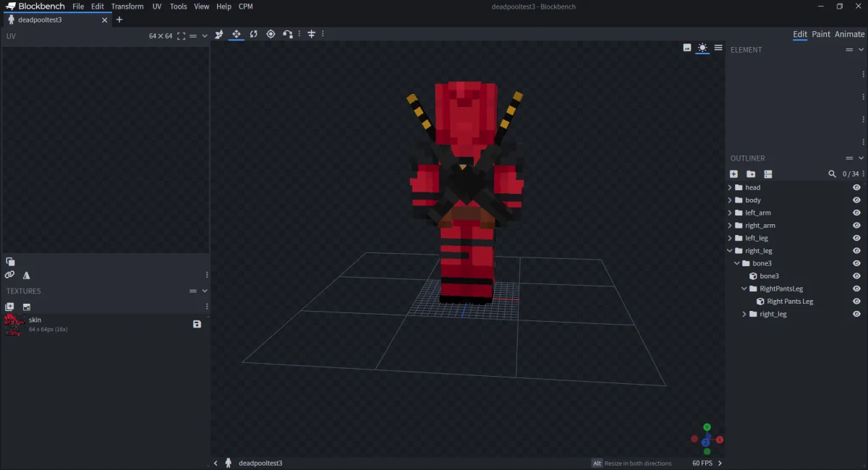
Task: Expand the right_arm group
Action: point(730,226)
